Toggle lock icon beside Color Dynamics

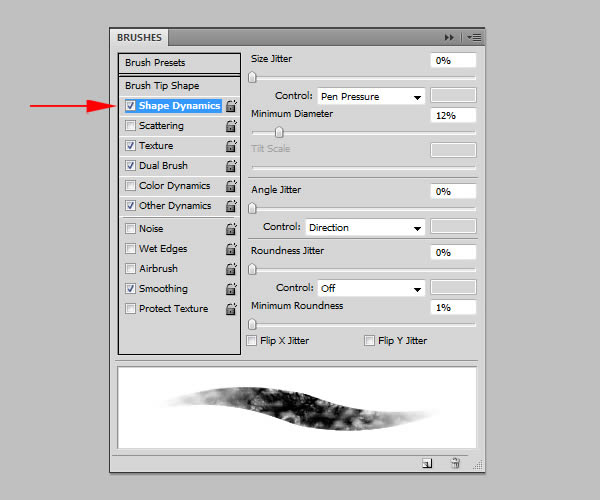coord(231,186)
